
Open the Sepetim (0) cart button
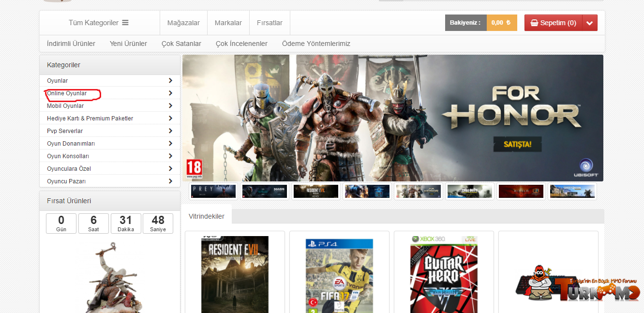[553, 23]
